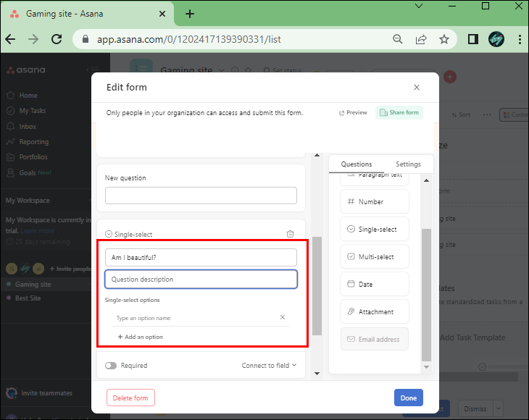Open the Single-select question type dropdown
Screen dimensions: 529x420
coord(129,234)
